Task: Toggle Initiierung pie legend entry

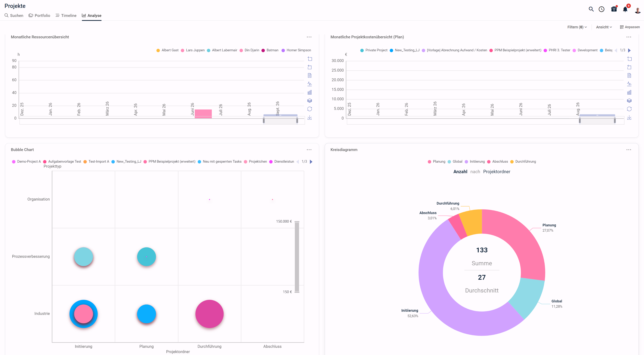Action: 474,162
